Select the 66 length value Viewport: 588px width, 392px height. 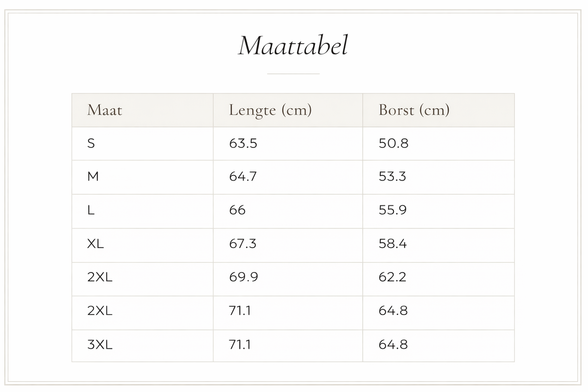237,211
